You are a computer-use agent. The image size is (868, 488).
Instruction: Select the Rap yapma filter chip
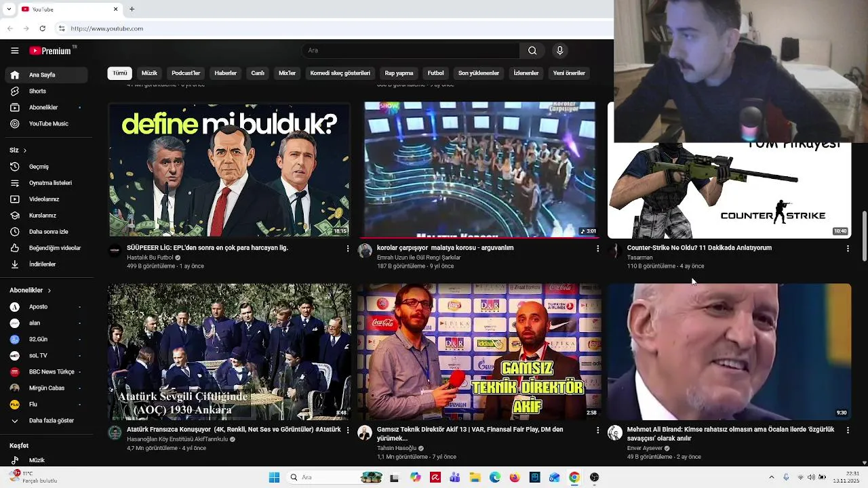point(399,73)
